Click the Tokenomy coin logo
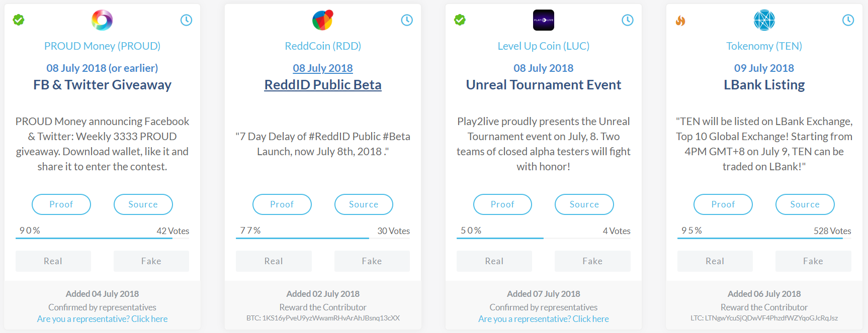The width and height of the screenshot is (868, 333). [764, 20]
